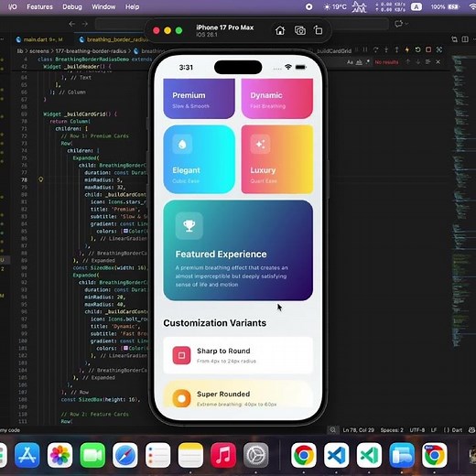Click the debug Pause button
Viewport: 476px width, 476px height.
pos(365,49)
